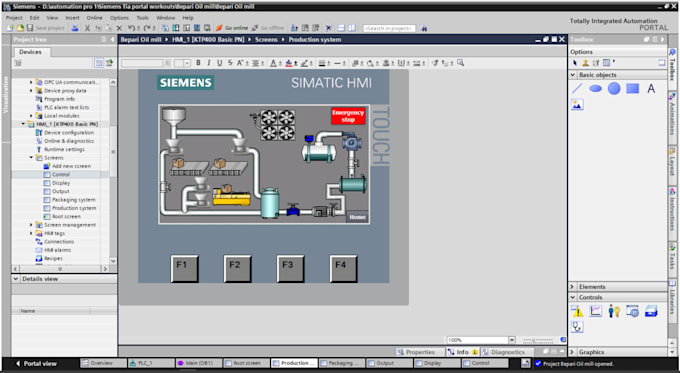Viewport: 680px width, 373px height.
Task: Click the Print icon in main toolbar
Action: point(75,28)
